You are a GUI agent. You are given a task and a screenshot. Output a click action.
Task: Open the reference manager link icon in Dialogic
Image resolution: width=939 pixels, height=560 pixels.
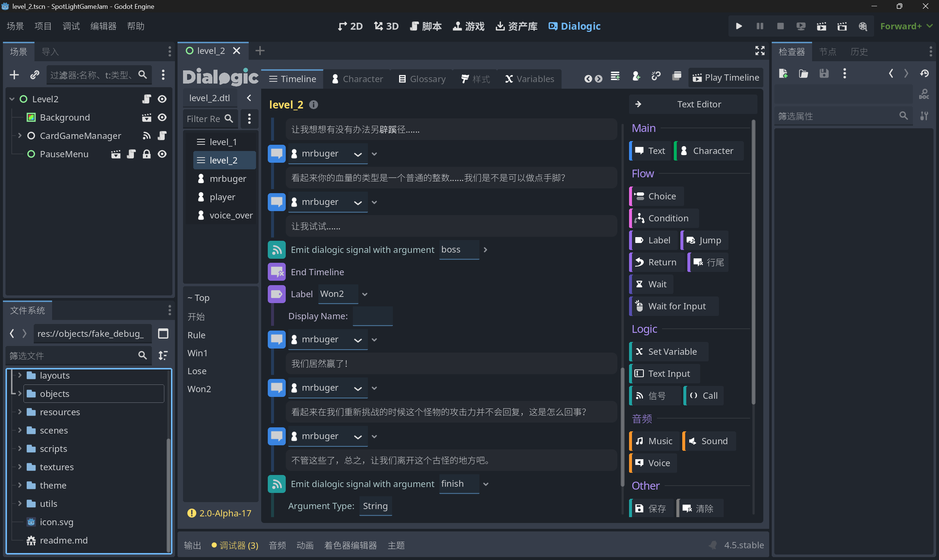click(x=657, y=76)
